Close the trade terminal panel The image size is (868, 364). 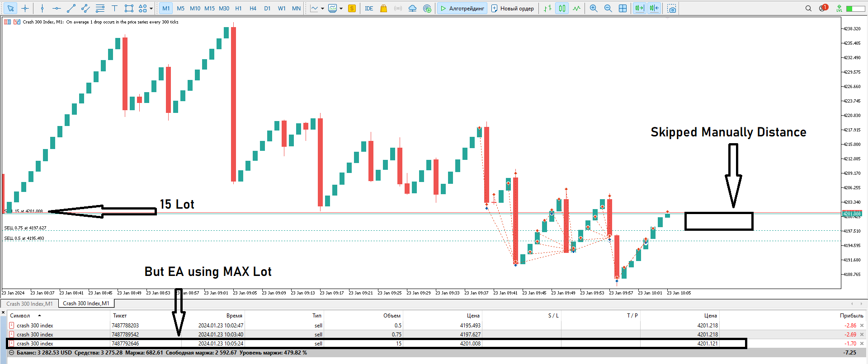3,312
